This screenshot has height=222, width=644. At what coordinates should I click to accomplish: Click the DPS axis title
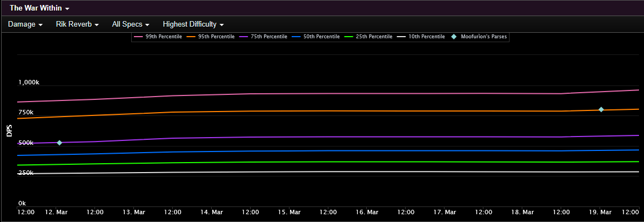pos(9,131)
